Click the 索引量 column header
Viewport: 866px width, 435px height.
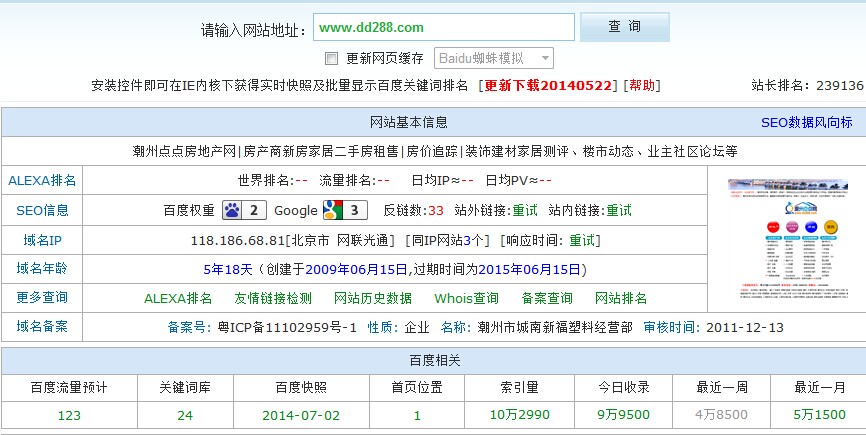pos(519,388)
